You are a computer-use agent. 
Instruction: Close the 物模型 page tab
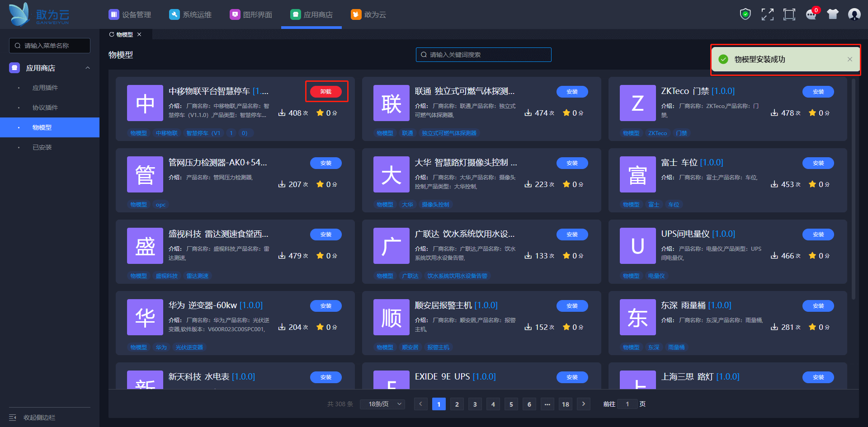(139, 34)
